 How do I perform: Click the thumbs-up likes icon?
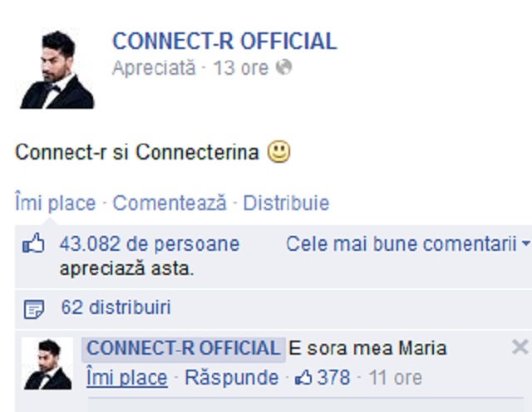click(x=32, y=245)
